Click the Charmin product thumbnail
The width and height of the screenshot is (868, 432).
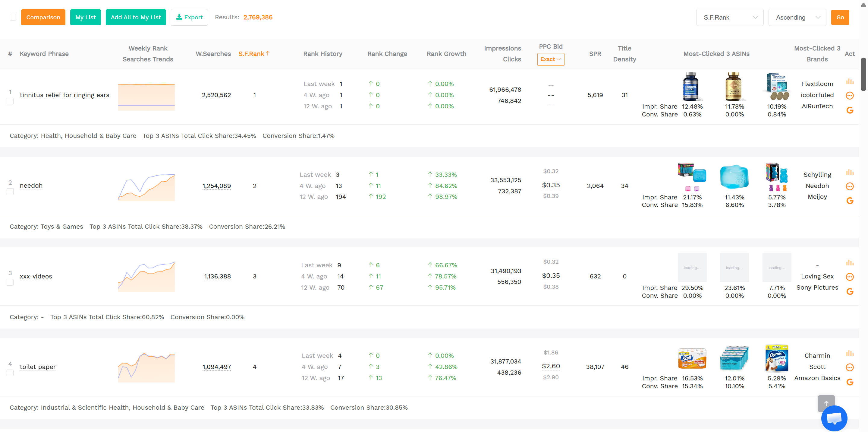(x=777, y=358)
